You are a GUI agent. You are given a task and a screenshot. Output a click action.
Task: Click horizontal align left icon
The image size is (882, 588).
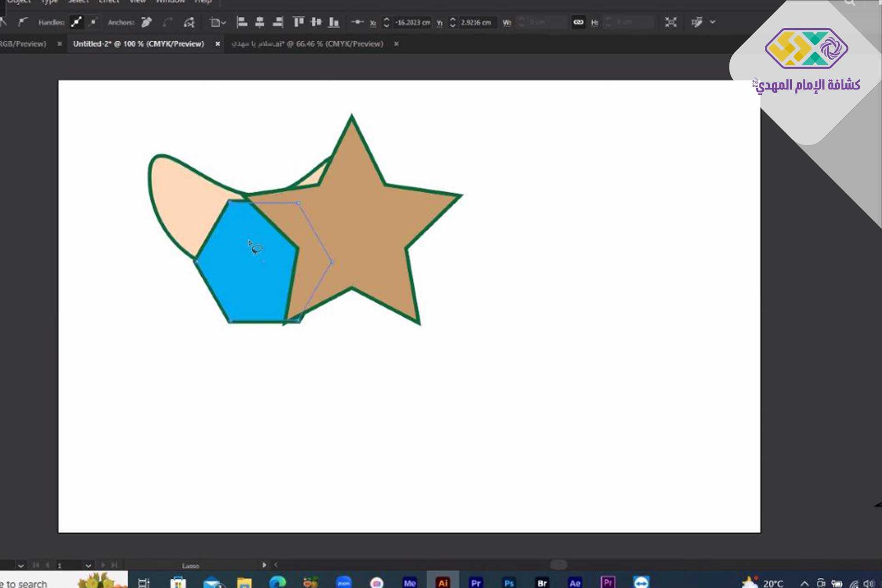(242, 22)
